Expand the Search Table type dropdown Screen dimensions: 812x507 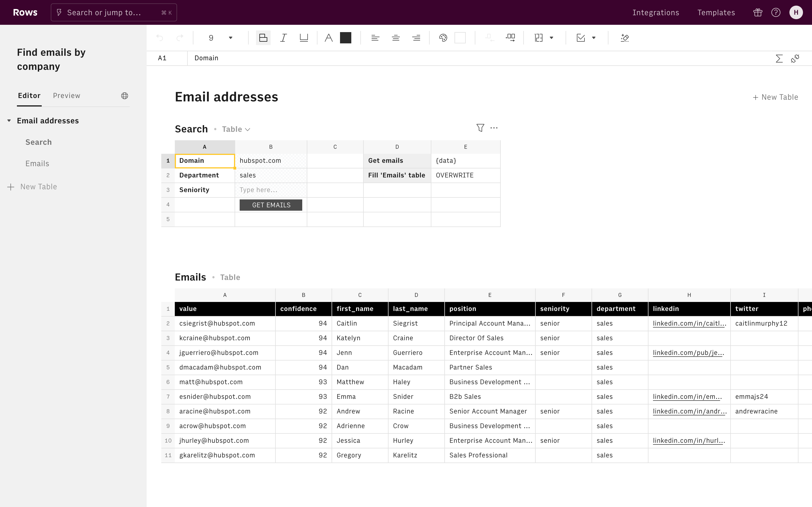pos(236,130)
